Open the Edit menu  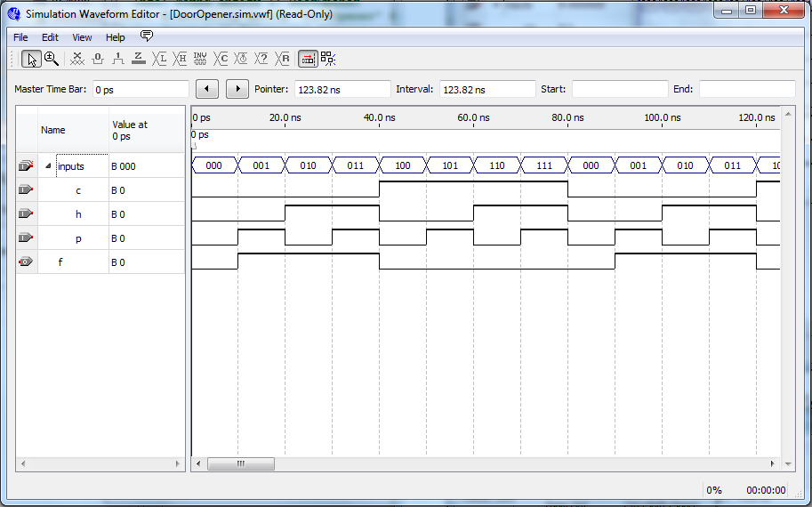50,37
